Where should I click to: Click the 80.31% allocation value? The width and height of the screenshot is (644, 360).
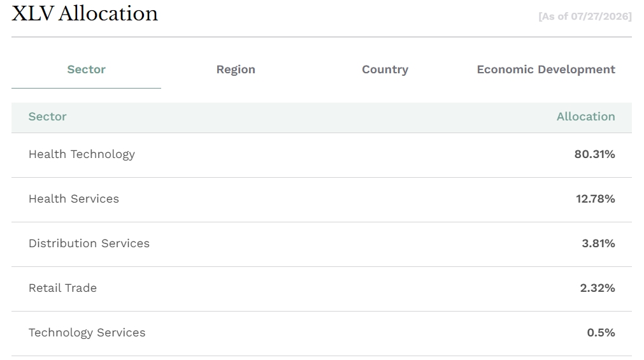coord(594,154)
